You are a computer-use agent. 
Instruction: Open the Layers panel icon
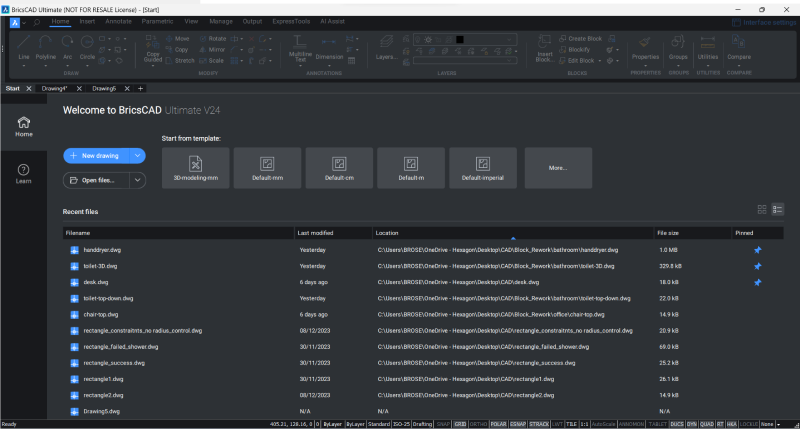(386, 42)
